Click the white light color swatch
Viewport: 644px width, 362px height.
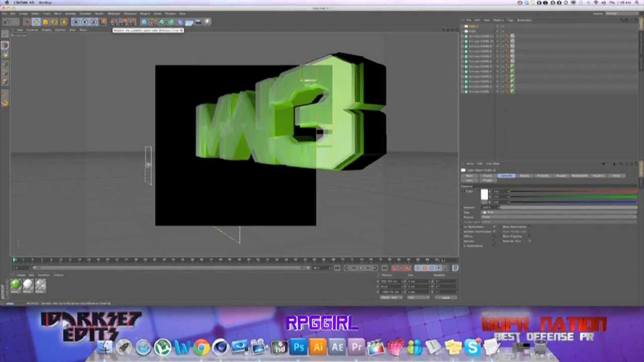pyautogui.click(x=485, y=194)
